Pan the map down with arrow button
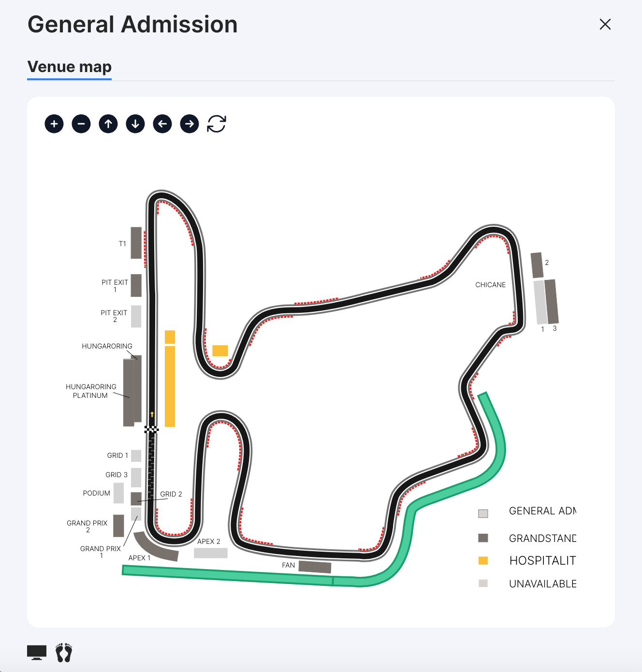The width and height of the screenshot is (642, 672). 135,124
